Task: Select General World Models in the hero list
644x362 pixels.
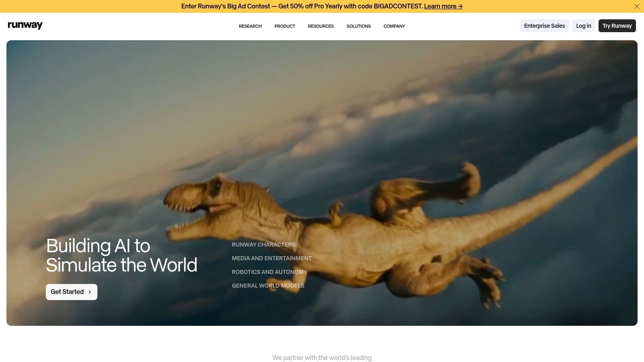Action: 268,286
